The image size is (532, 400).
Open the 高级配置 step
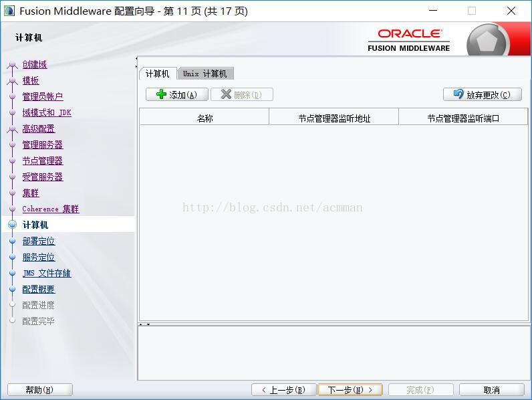click(x=39, y=128)
